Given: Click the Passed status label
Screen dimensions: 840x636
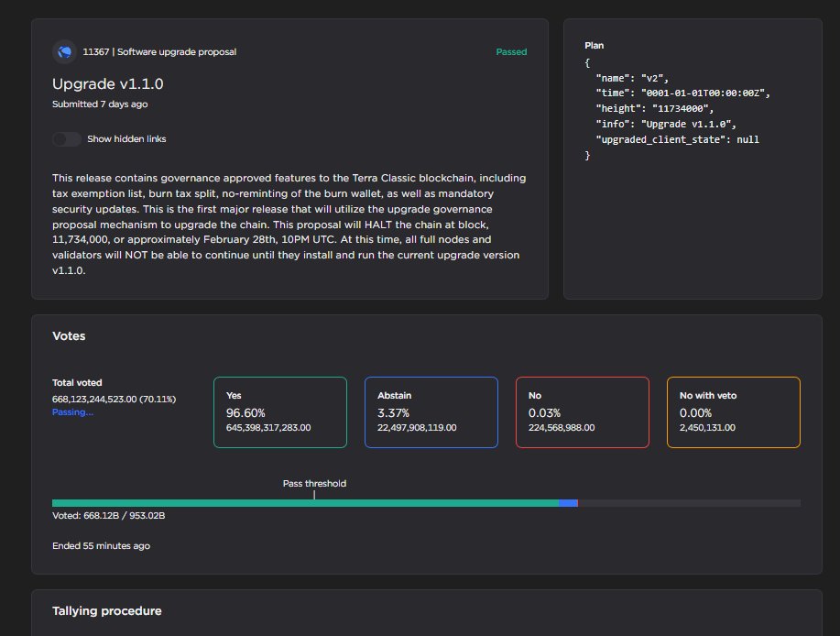Looking at the screenshot, I should (x=511, y=52).
